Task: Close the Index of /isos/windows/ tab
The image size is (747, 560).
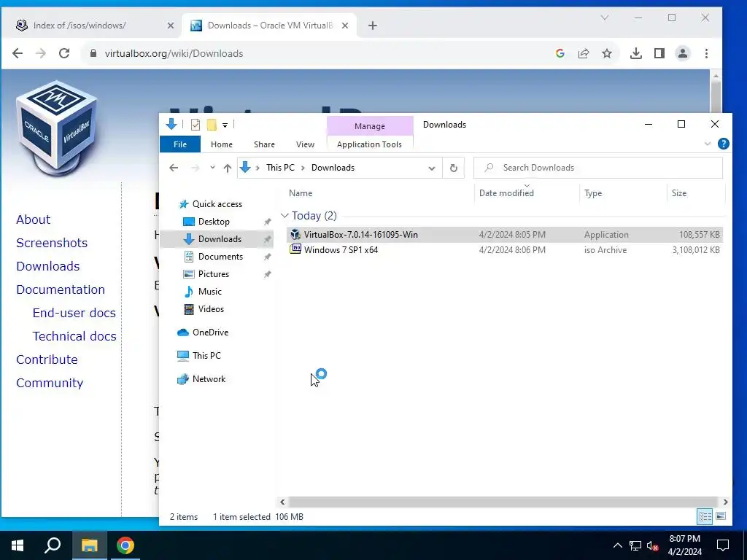Action: [x=171, y=26]
